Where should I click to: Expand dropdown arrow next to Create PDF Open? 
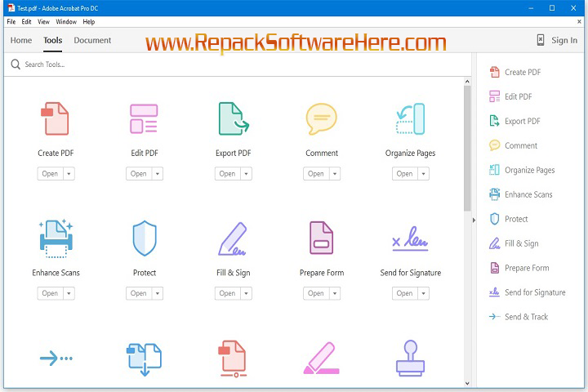[x=69, y=174]
